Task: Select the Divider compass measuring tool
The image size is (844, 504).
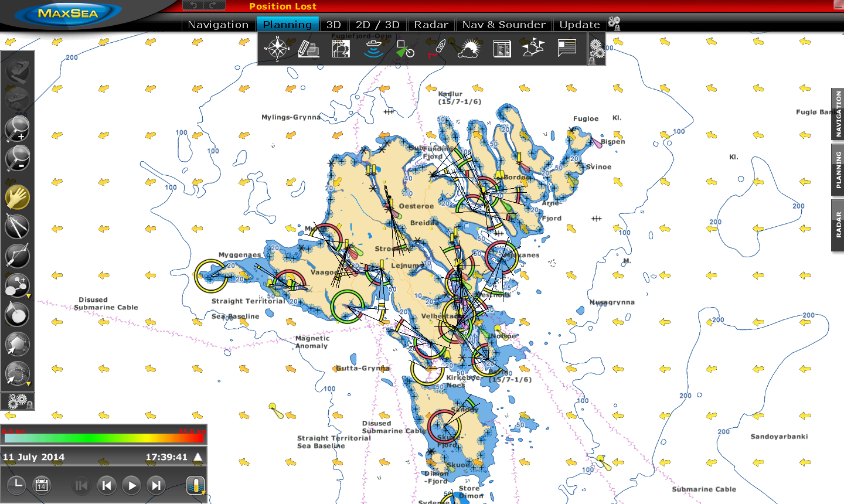Action: (18, 227)
